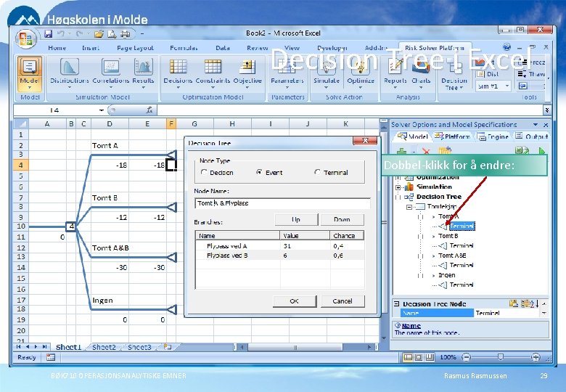566x392 pixels.
Task: Click red X delete icon in Solver pane
Action: click(x=426, y=151)
